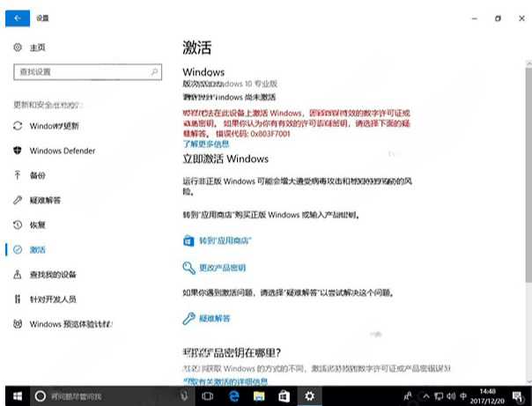Go back with the blue arrow button
The width and height of the screenshot is (532, 406).
click(18, 18)
